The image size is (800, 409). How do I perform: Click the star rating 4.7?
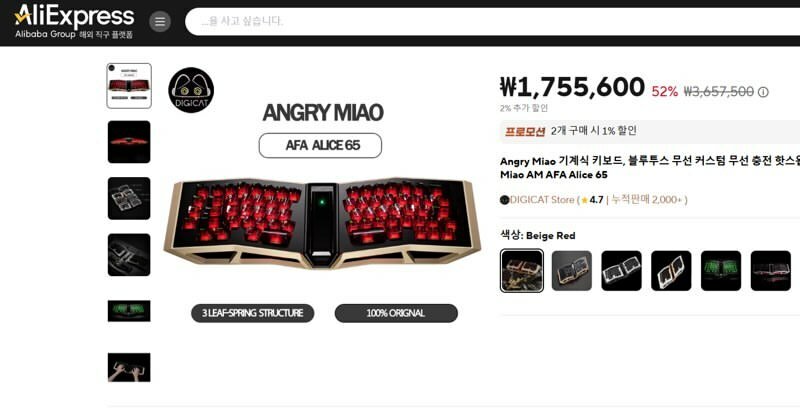pyautogui.click(x=592, y=200)
